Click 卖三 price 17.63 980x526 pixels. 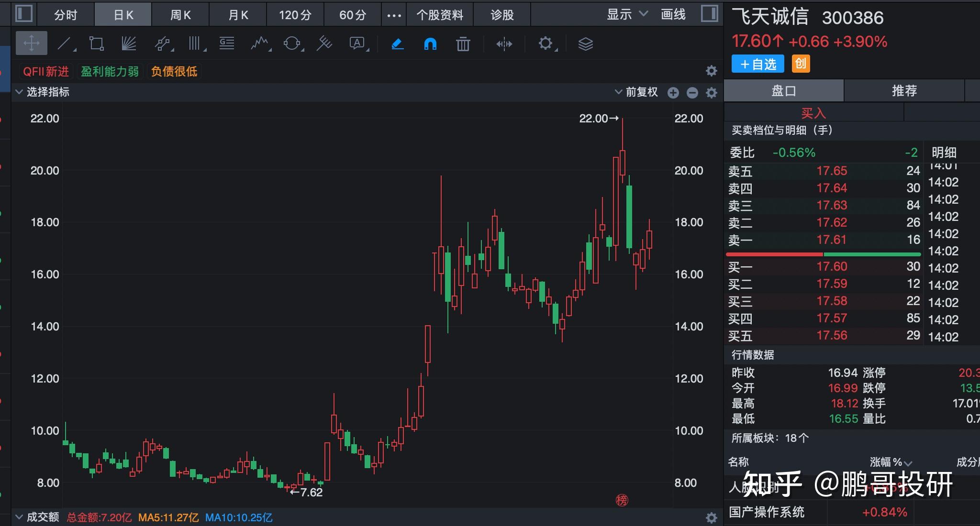(831, 205)
